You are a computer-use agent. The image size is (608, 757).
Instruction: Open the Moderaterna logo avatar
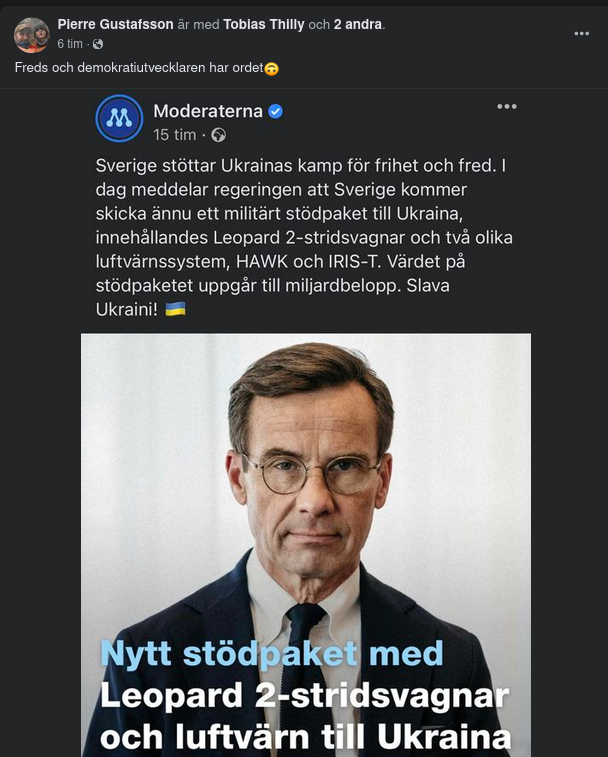[x=119, y=119]
